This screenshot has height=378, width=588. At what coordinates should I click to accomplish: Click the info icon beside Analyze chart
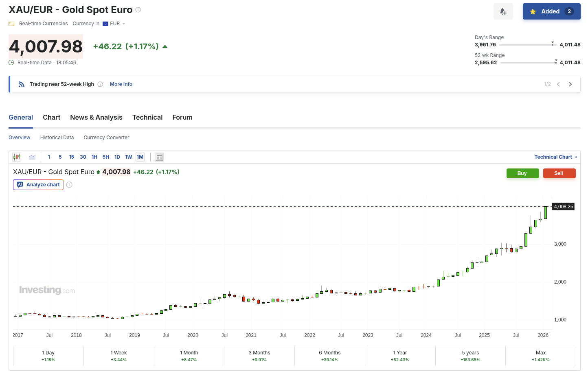tap(69, 185)
